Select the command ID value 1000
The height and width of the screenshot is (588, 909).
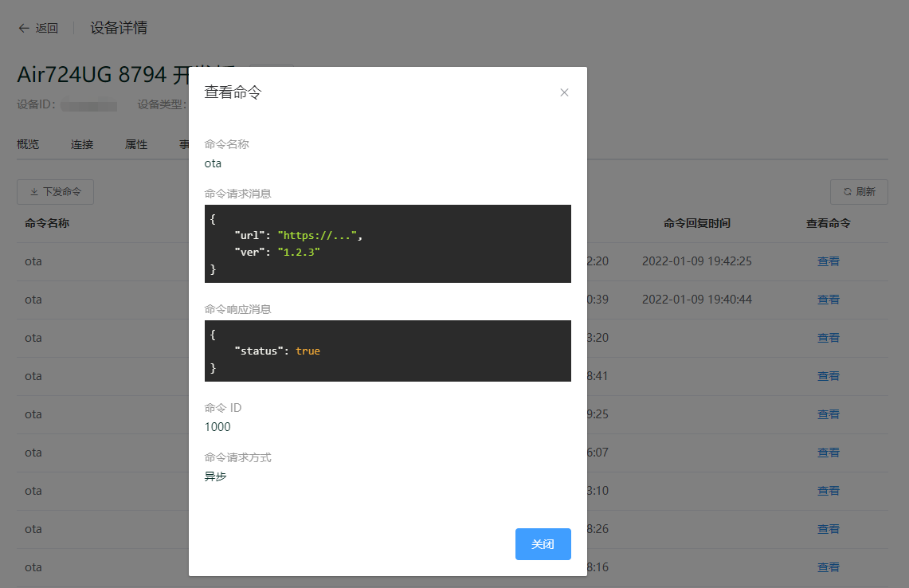tap(217, 427)
